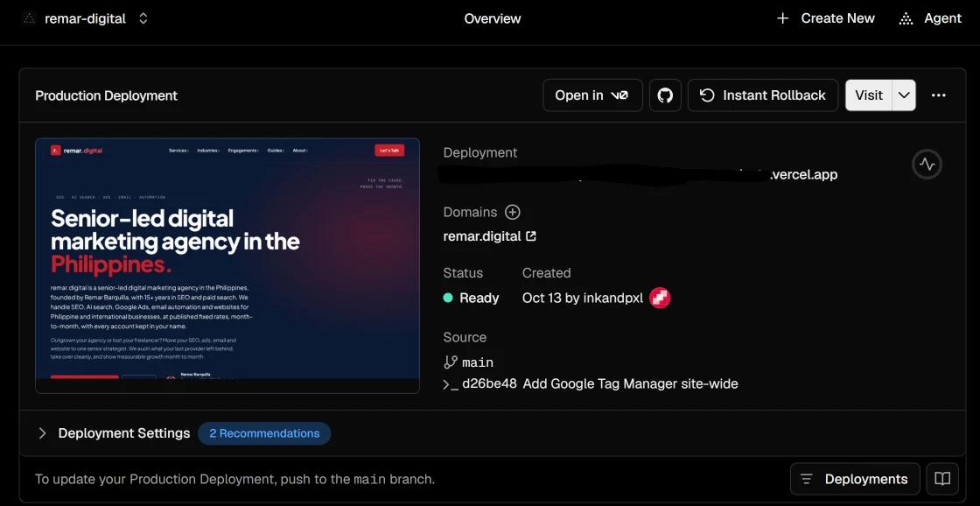Expand the Deployment Settings chevron

point(42,432)
